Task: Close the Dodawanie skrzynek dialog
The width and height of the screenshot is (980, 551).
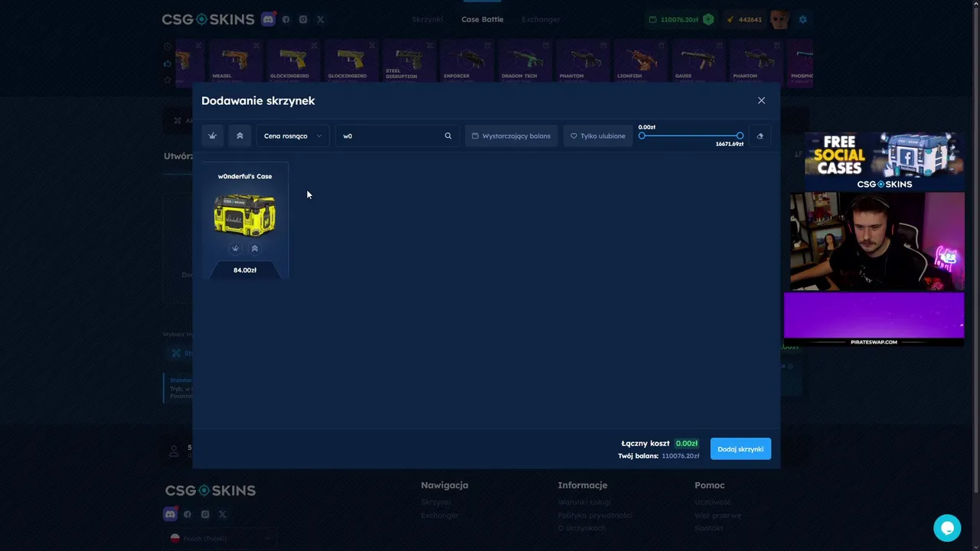Action: pyautogui.click(x=761, y=100)
